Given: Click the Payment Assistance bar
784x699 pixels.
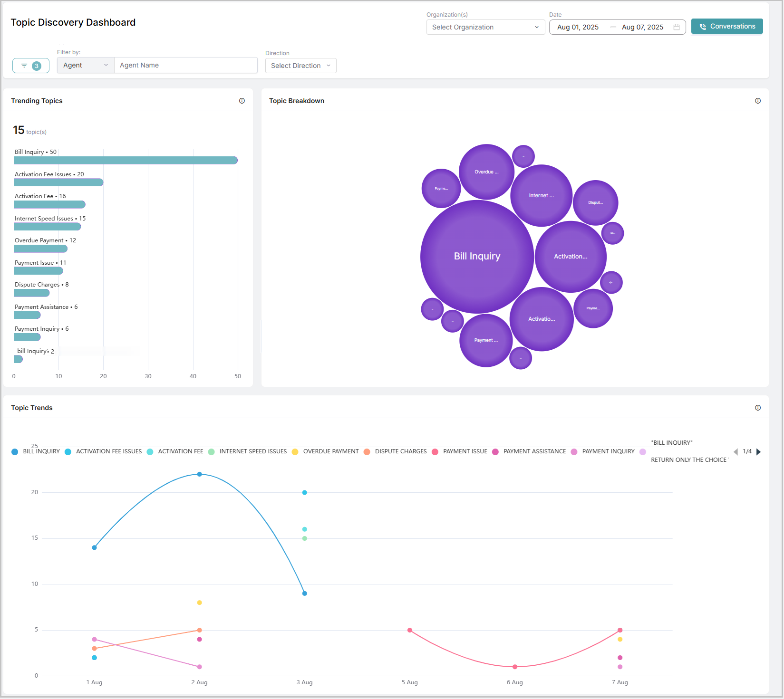Looking at the screenshot, I should coord(27,315).
